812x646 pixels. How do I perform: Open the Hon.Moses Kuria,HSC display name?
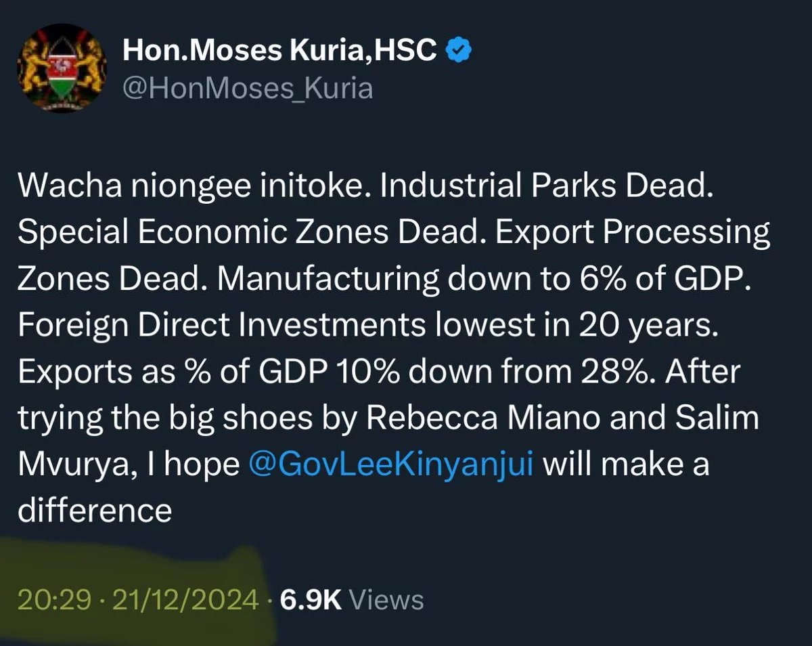(279, 52)
